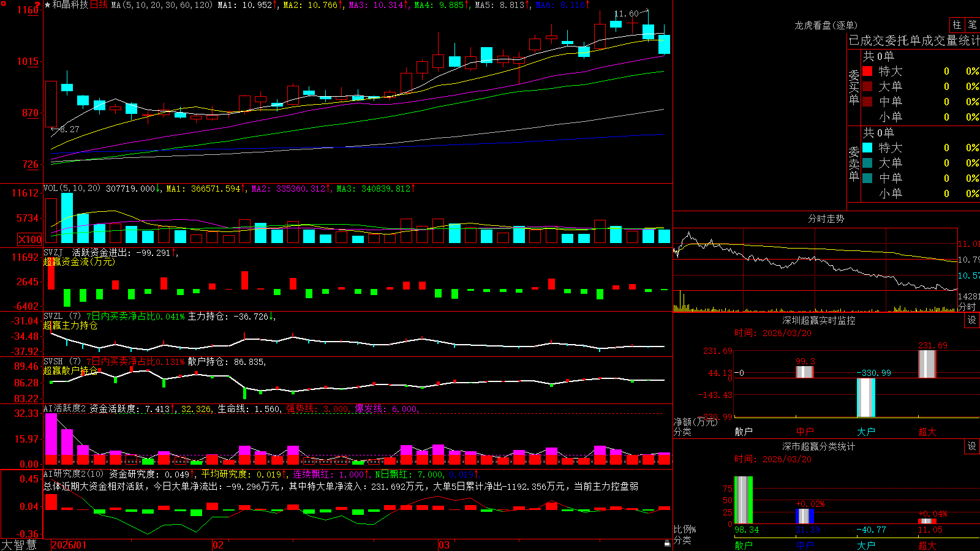Click cyan 大户 label in 深圳超赢实时监控
The image size is (980, 551).
[866, 432]
